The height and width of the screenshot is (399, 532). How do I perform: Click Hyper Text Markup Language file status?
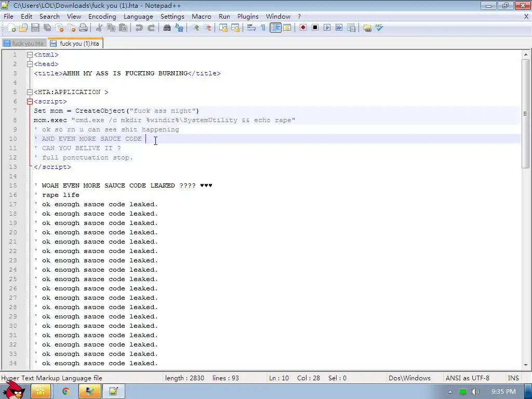tap(51, 378)
